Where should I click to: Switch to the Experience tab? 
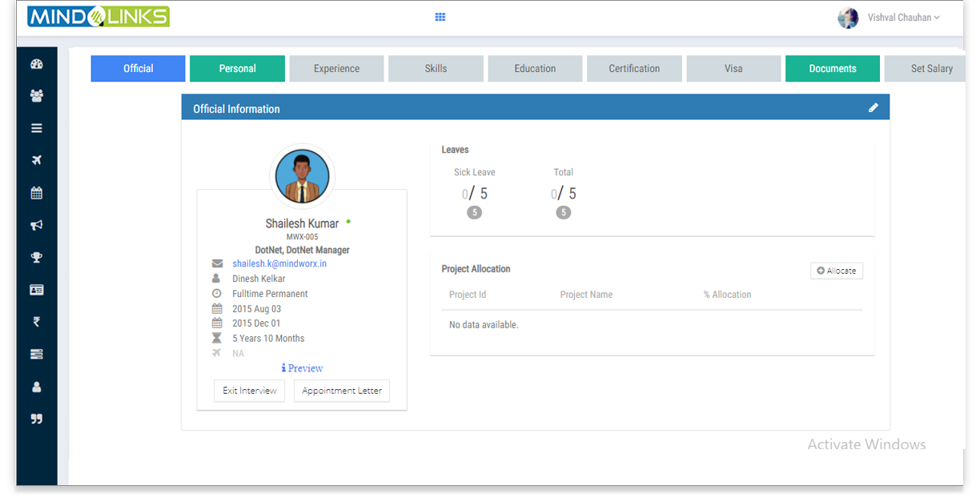coord(336,68)
